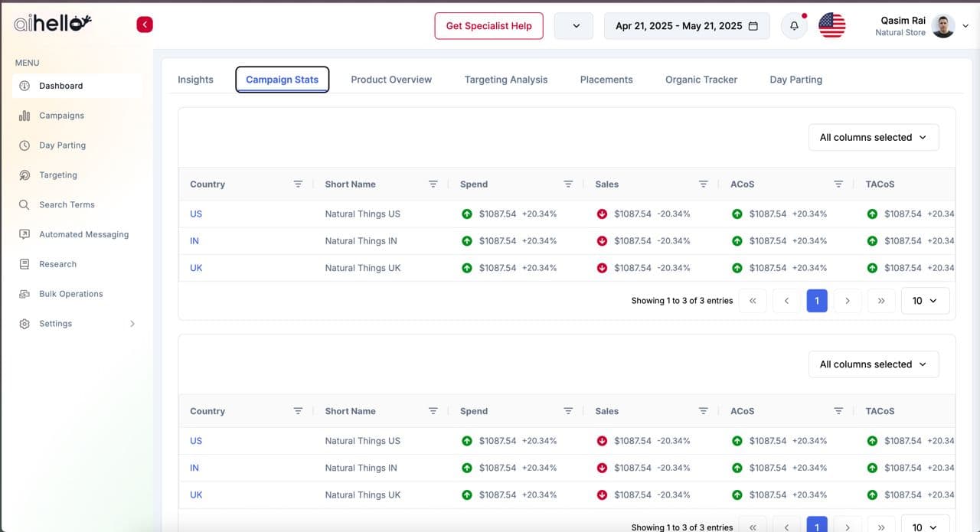Click the calendar icon in date range
This screenshot has width=980, height=532.
tap(753, 26)
